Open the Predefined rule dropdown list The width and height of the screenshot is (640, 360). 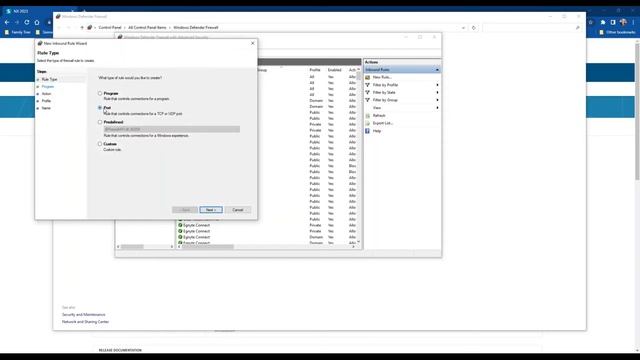171,129
